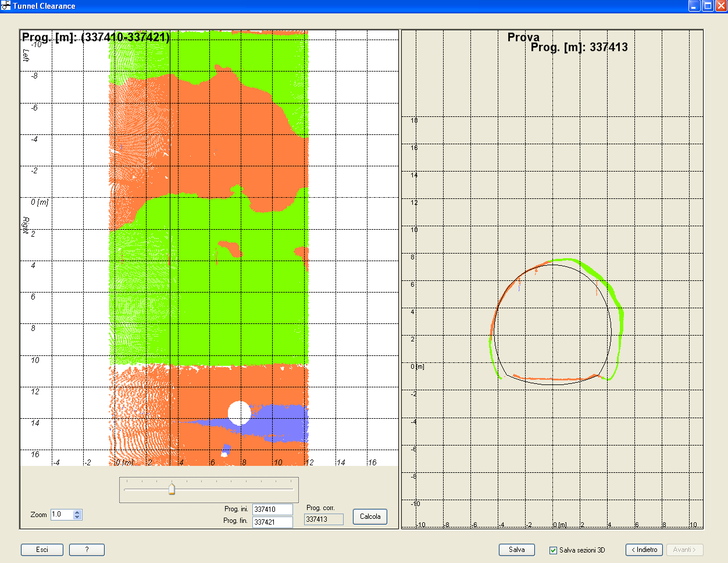
Task: Focus the Prog. fin. input field
Action: click(272, 522)
